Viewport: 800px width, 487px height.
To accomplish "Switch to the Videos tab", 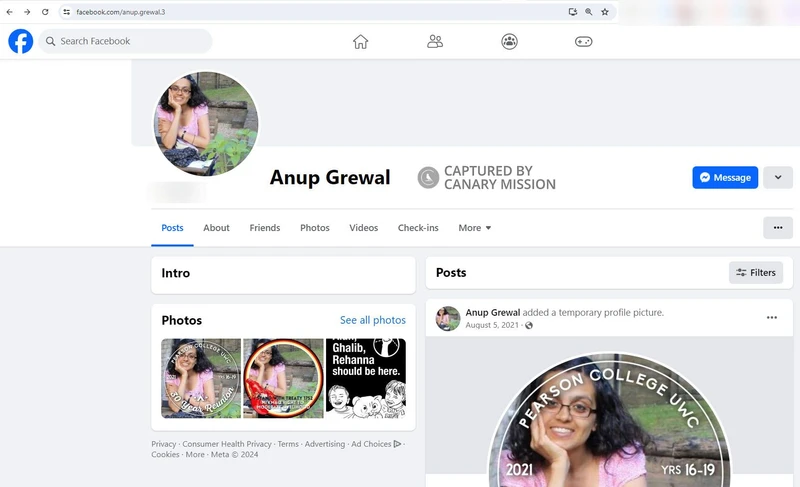I will point(364,228).
